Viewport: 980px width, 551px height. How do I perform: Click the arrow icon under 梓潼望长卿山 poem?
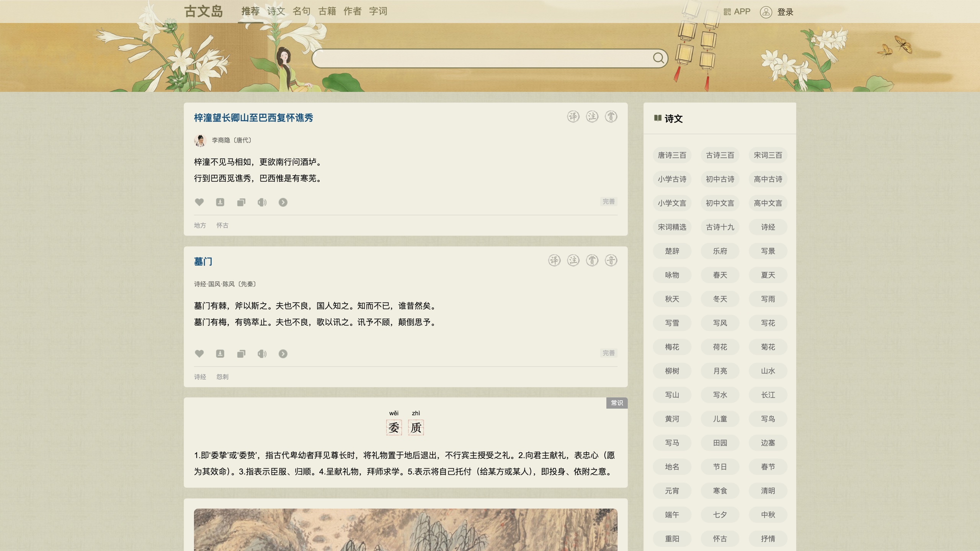(x=283, y=202)
